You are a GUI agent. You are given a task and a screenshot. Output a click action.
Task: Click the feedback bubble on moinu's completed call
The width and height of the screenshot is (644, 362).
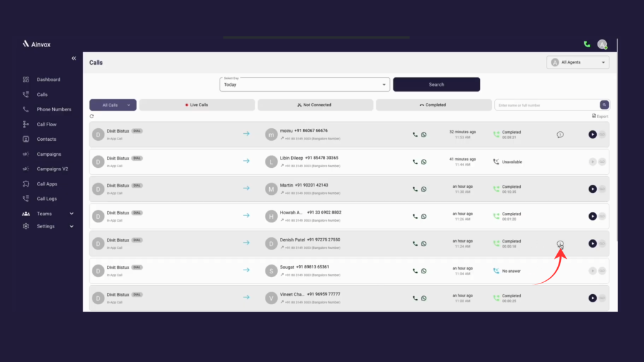point(560,134)
